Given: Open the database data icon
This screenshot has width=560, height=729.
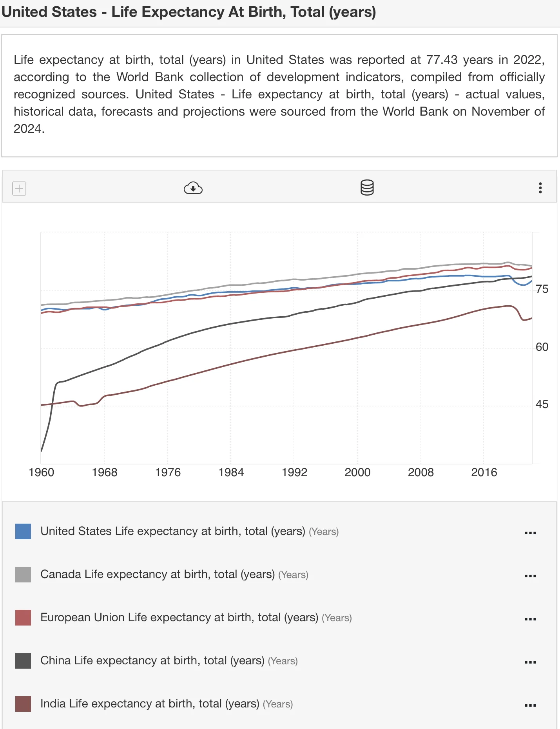Looking at the screenshot, I should pos(367,188).
